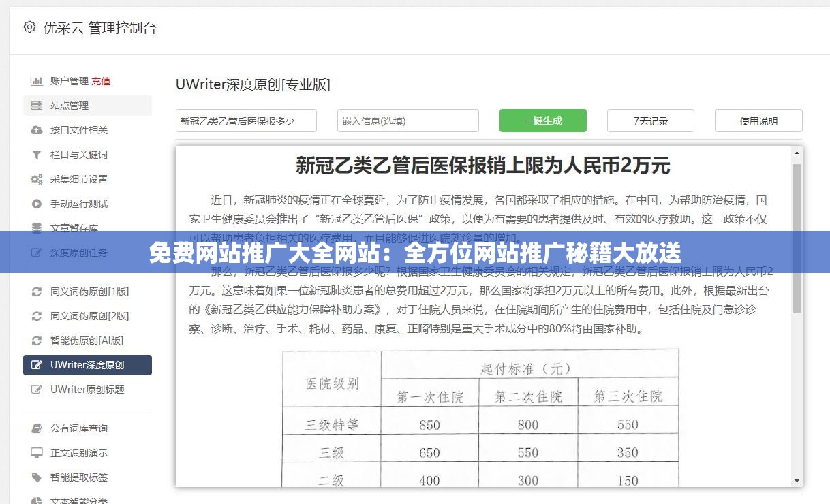Click table cell 650 in 三级 row
This screenshot has width=830, height=504.
pyautogui.click(x=429, y=453)
